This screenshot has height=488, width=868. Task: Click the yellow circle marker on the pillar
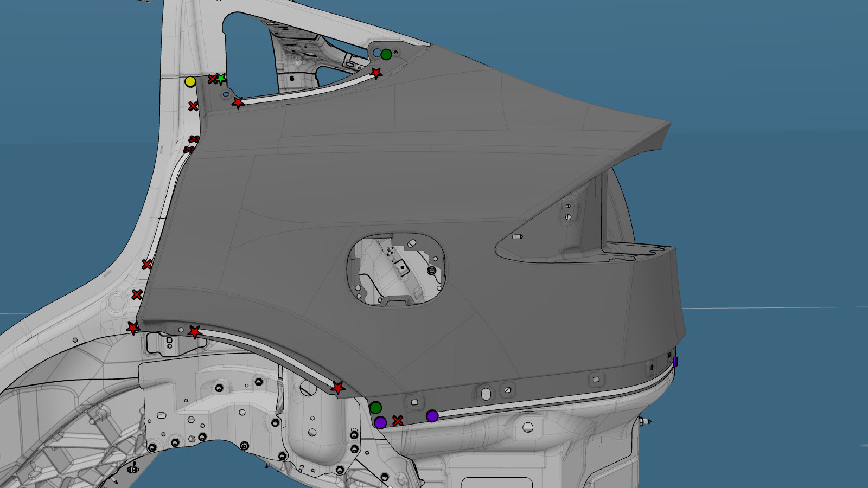coord(190,81)
